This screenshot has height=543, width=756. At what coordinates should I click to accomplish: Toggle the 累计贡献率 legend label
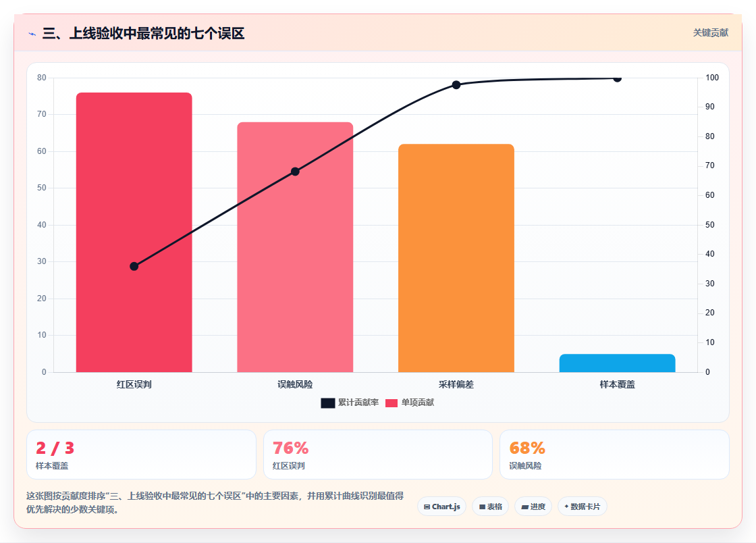358,403
